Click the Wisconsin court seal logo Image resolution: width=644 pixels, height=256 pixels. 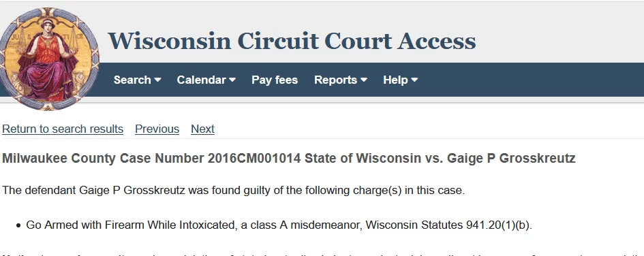(x=49, y=59)
